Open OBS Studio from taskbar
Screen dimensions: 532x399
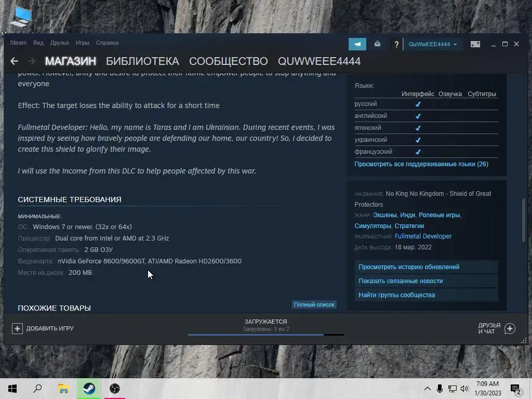[115, 389]
